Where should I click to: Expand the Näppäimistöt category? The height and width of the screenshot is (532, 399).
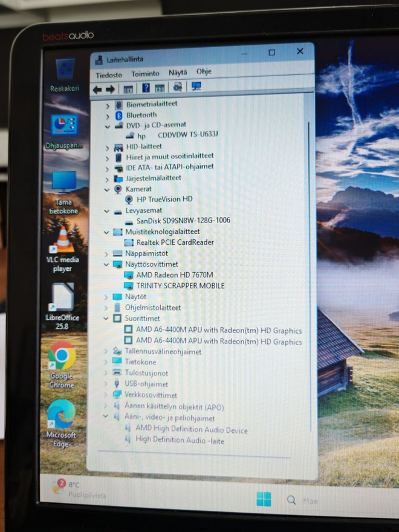pyautogui.click(x=106, y=254)
